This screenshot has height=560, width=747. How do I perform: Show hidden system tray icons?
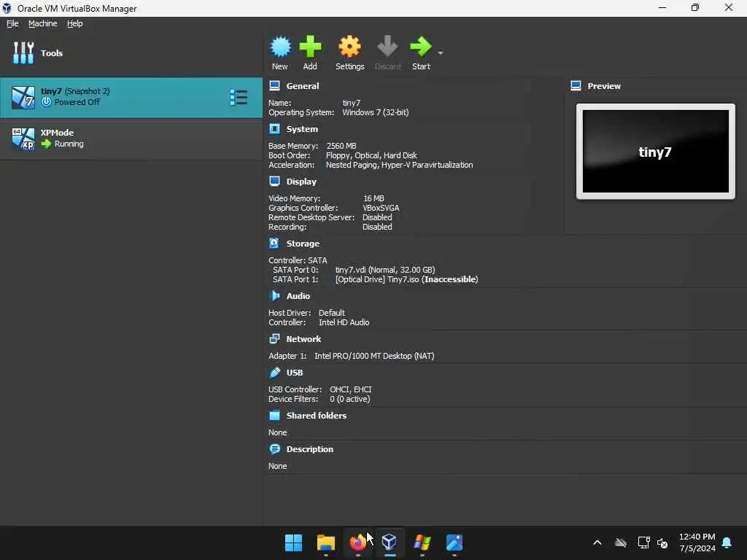point(597,542)
